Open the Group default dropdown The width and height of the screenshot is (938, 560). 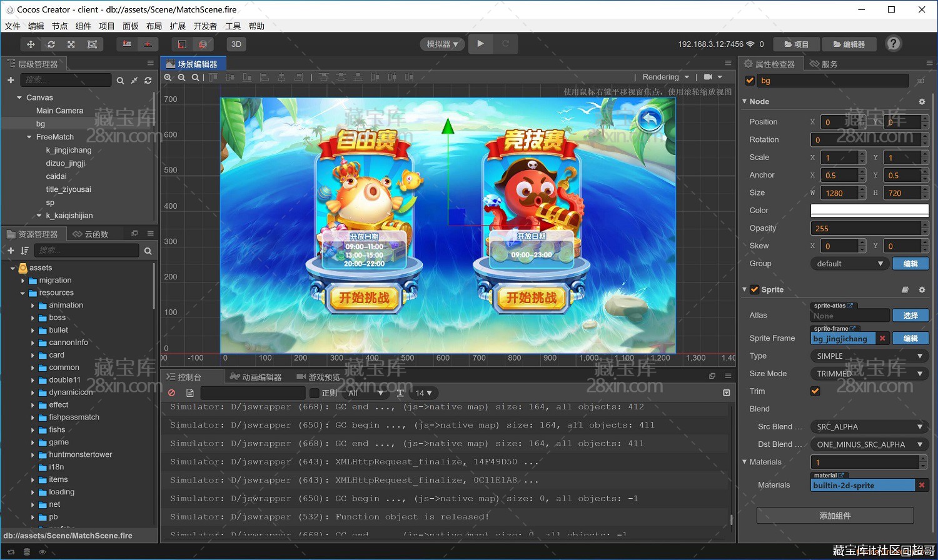(849, 264)
